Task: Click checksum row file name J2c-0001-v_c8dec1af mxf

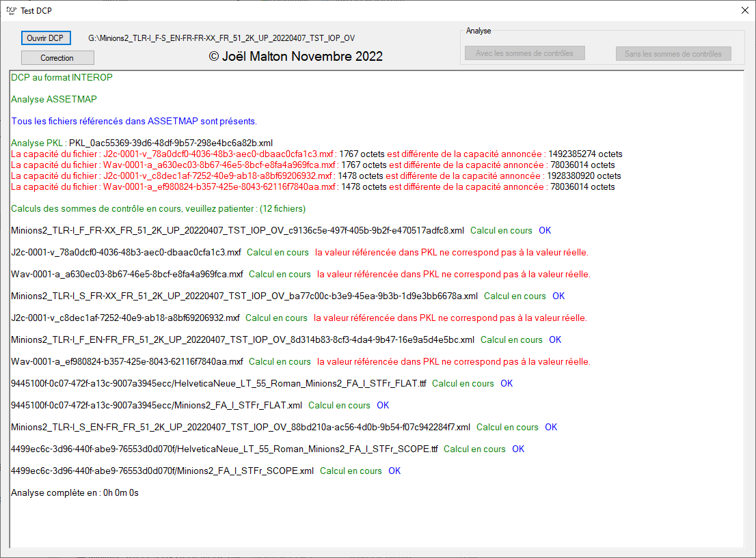Action: (125, 318)
